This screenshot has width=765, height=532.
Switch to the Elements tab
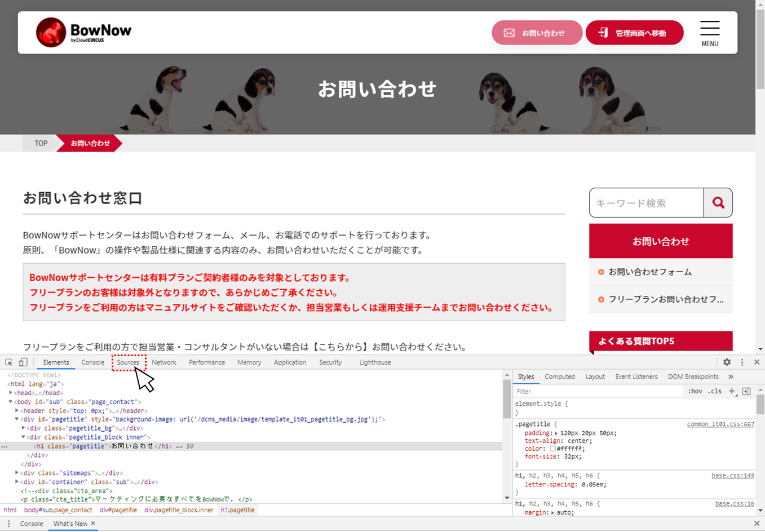coord(56,362)
